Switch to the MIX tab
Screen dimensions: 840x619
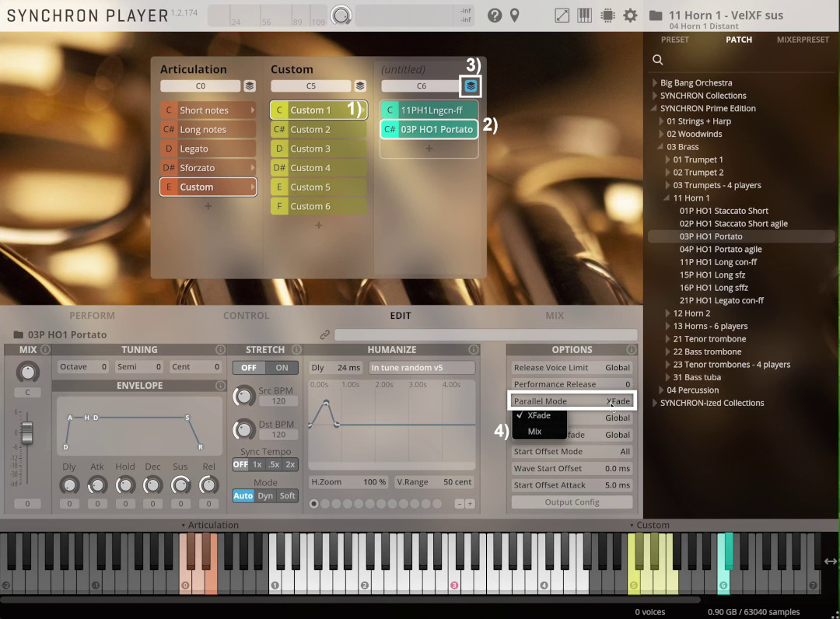coord(555,316)
